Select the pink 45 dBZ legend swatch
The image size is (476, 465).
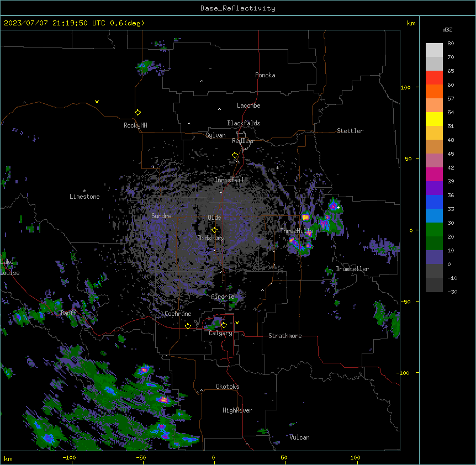[x=434, y=161]
